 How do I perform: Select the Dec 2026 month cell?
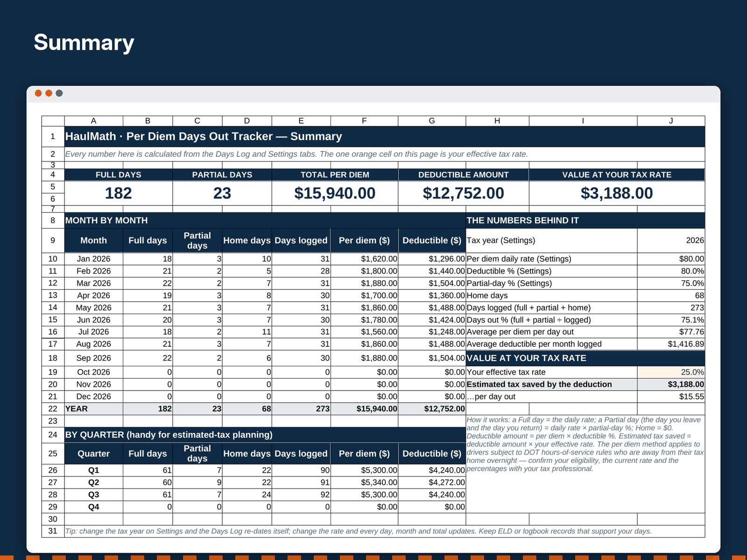pyautogui.click(x=93, y=397)
